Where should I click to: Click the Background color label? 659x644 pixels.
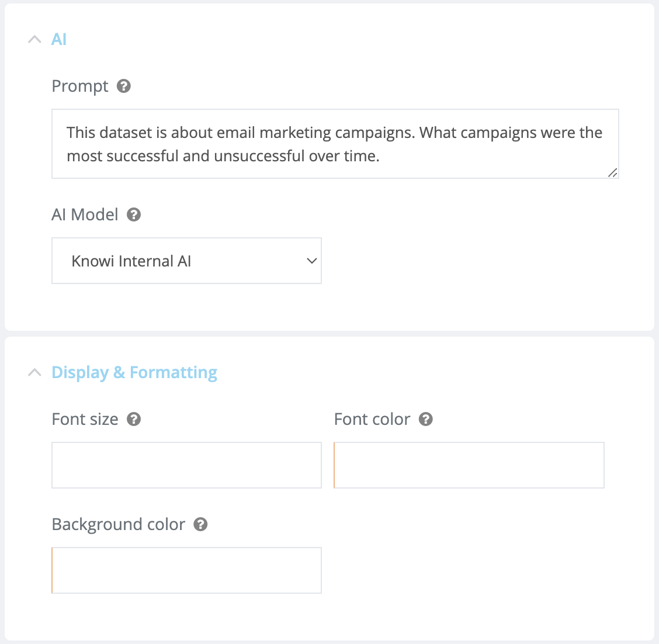click(118, 525)
